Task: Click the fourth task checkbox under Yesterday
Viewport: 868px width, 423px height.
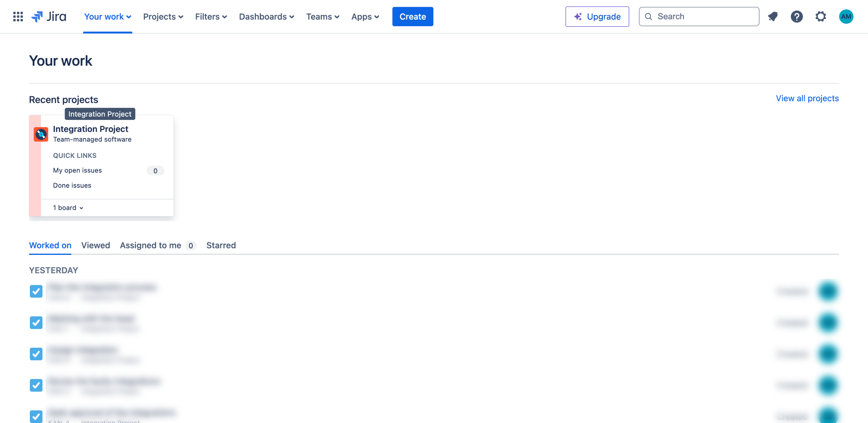Action: (36, 385)
